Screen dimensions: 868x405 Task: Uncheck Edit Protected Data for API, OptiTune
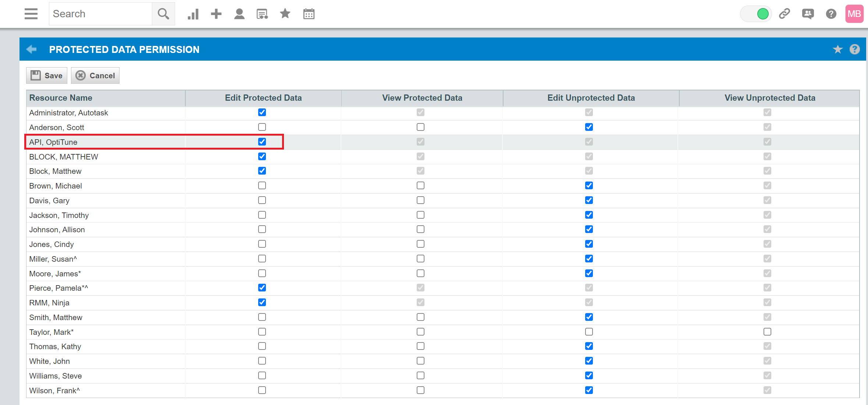pyautogui.click(x=262, y=142)
